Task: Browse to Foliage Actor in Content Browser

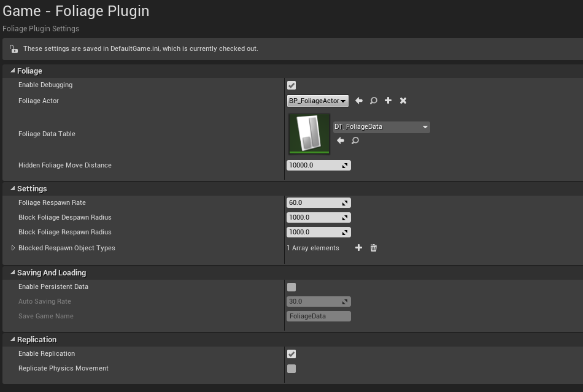Action: click(x=374, y=101)
